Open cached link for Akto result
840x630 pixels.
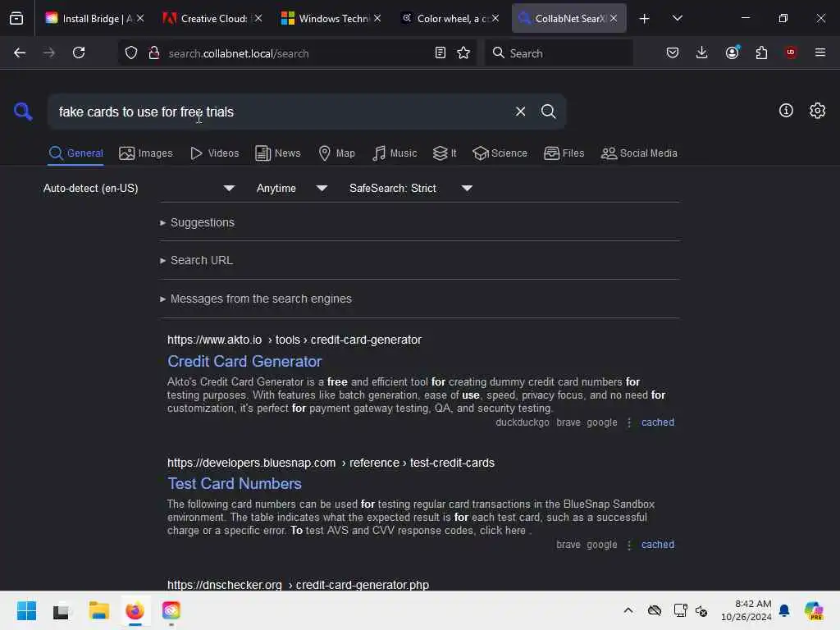click(x=657, y=422)
